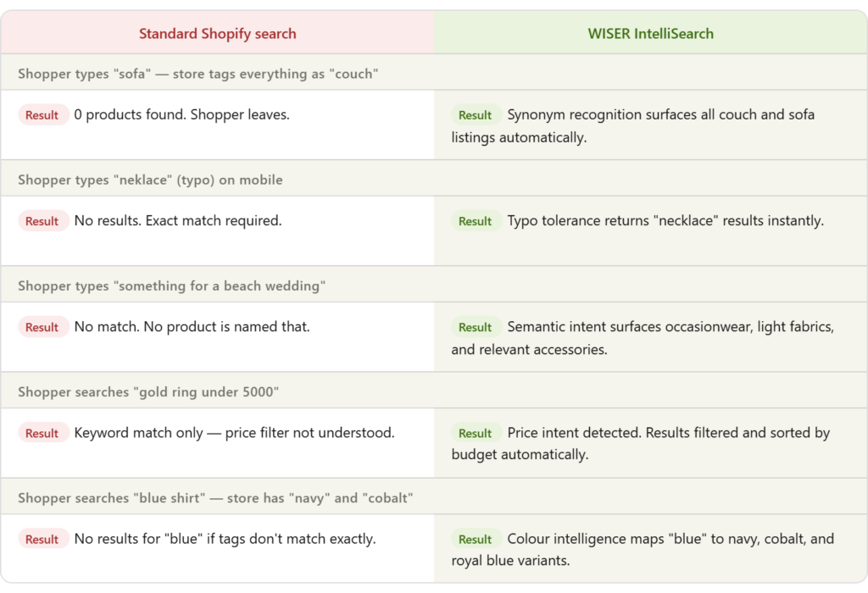Select the 'Shopper types "sofa"' scenario row
Image resolution: width=868 pixels, height=593 pixels.
[x=198, y=74]
